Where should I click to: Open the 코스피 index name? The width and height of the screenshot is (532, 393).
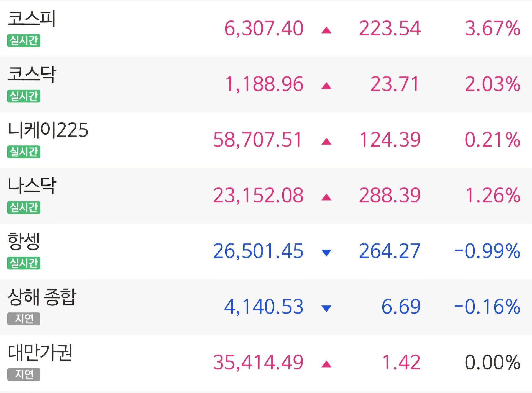(x=32, y=19)
